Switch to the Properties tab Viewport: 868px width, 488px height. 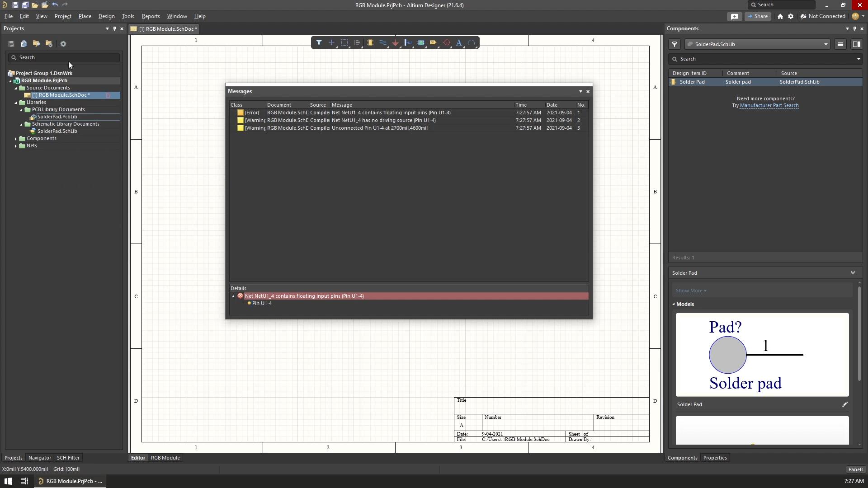tap(715, 458)
